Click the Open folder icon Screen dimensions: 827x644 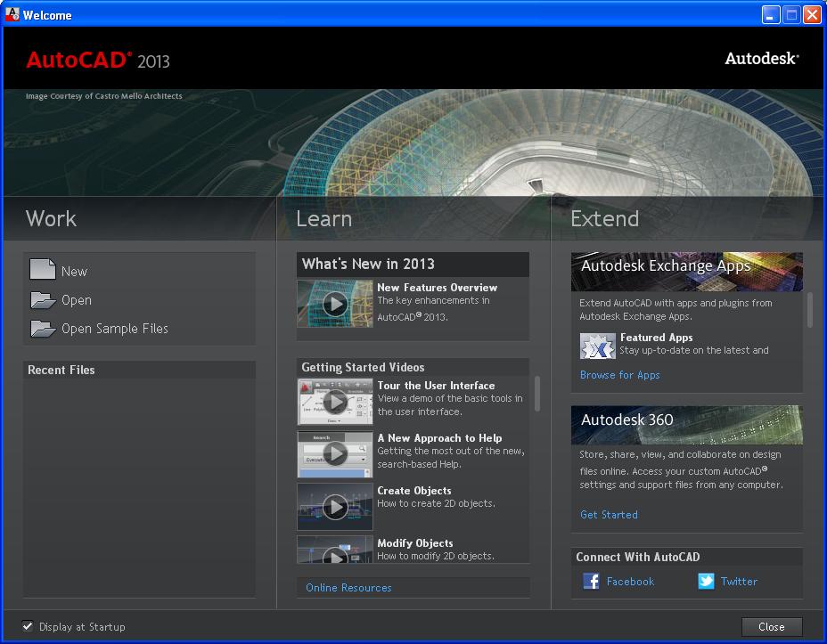43,300
